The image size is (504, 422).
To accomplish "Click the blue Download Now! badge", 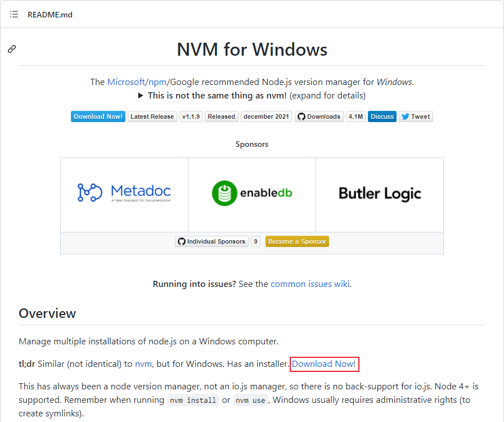I will tap(98, 116).
